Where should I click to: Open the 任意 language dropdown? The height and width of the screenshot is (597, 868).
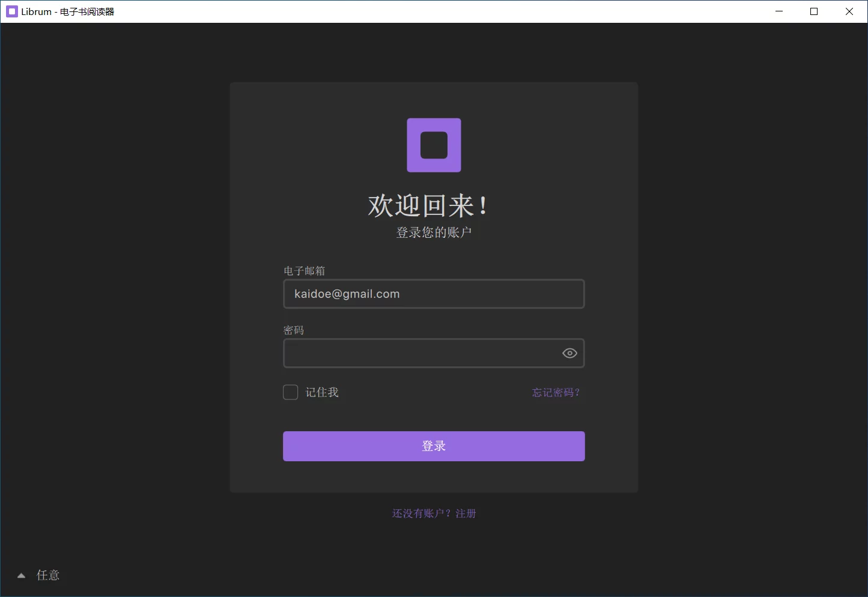[48, 575]
